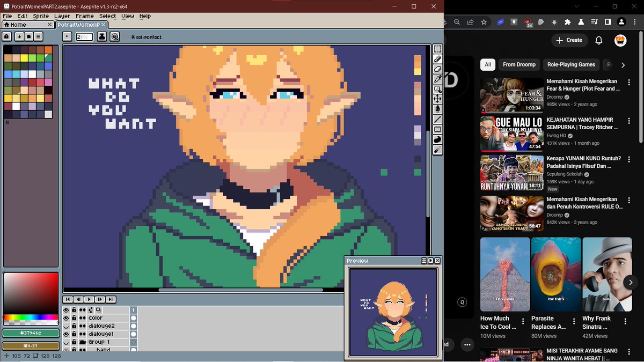The image size is (644, 362).
Task: Open the Frame menu
Action: click(85, 16)
